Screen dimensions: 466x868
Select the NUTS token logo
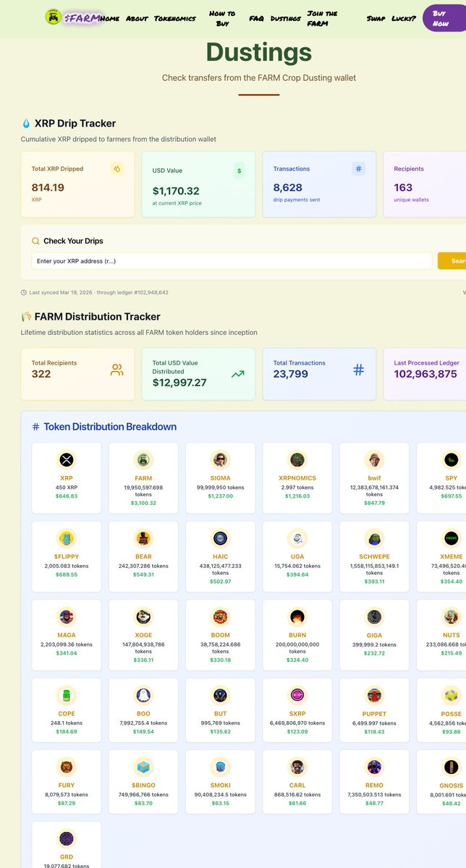click(451, 616)
